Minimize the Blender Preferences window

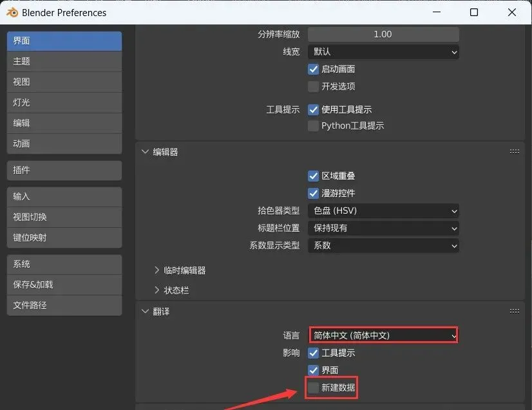437,12
